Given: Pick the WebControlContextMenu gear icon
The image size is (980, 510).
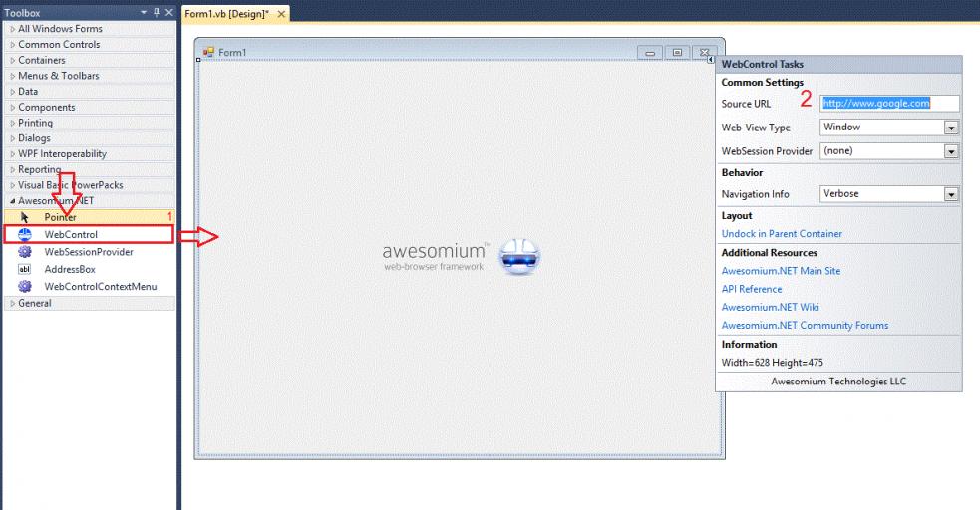Looking at the screenshot, I should [x=24, y=287].
